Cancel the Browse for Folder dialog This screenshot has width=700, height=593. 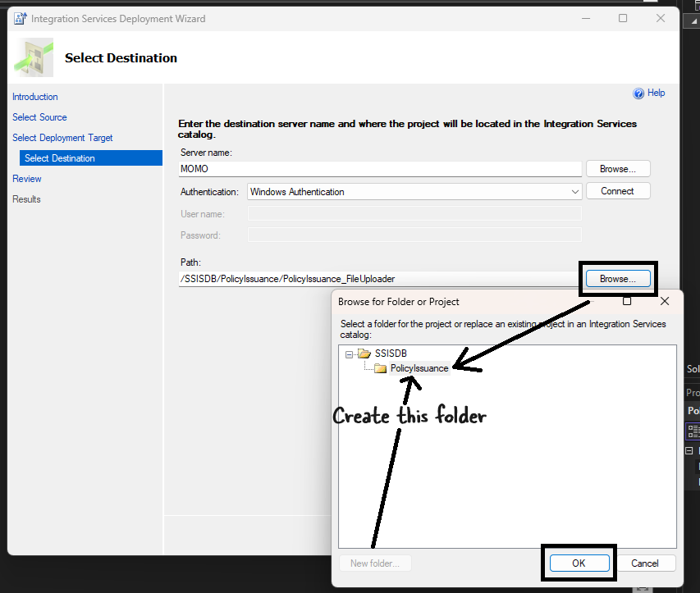point(645,563)
